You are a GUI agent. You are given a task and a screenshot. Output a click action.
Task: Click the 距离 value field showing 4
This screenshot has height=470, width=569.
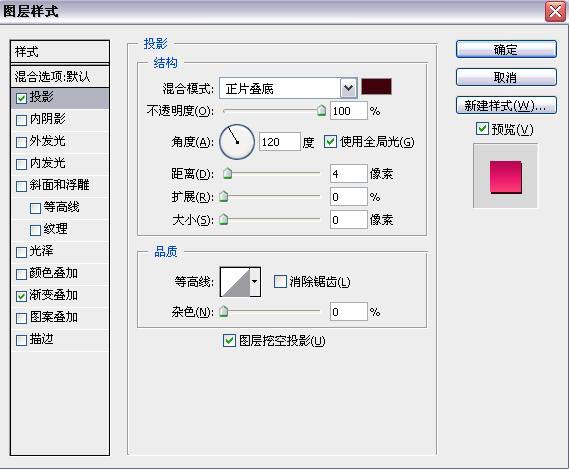[x=348, y=174]
